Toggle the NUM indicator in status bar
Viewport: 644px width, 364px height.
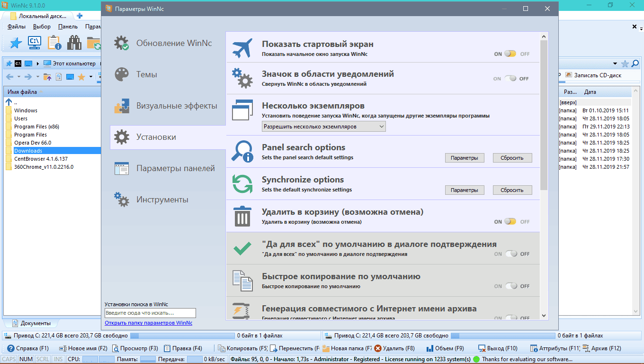coord(26,359)
